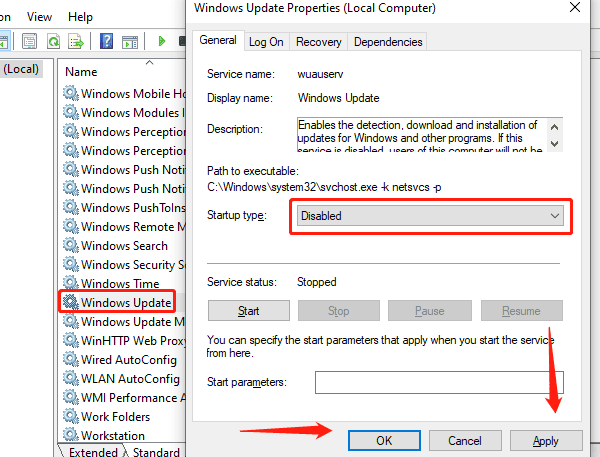600x457 pixels.
Task: Select the Work Folders service name
Action: [x=116, y=416]
